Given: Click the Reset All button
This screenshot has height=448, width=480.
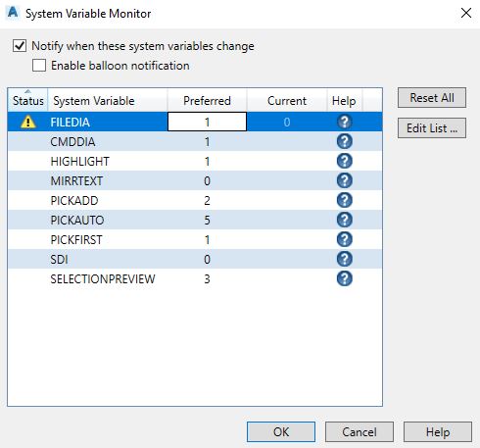Looking at the screenshot, I should [432, 97].
